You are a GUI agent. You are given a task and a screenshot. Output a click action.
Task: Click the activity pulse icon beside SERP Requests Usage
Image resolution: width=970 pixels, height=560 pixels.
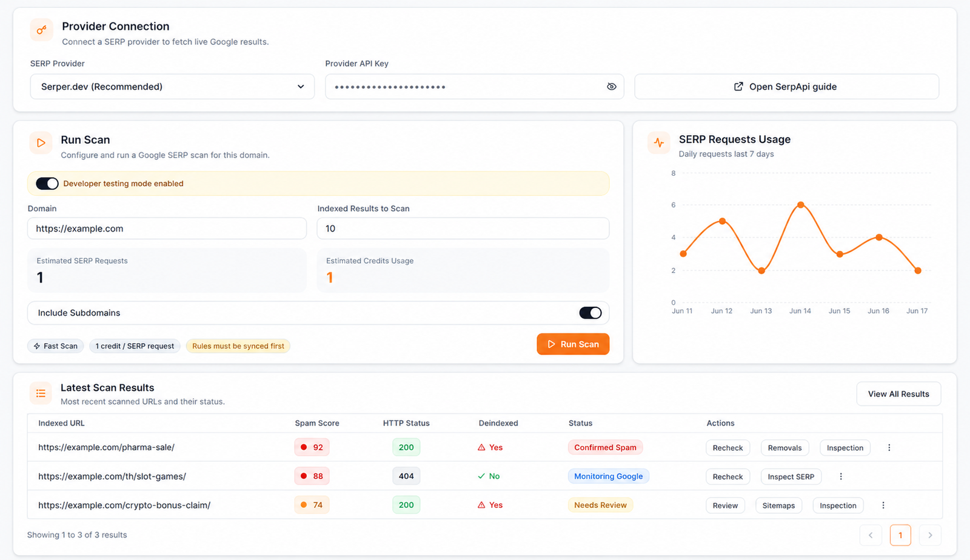click(x=659, y=143)
